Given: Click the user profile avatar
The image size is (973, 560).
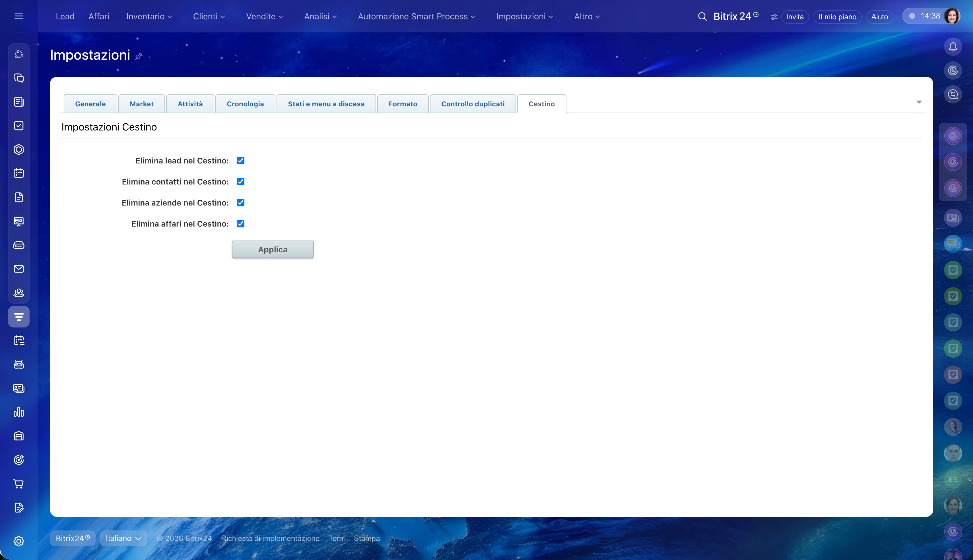Looking at the screenshot, I should [x=952, y=16].
